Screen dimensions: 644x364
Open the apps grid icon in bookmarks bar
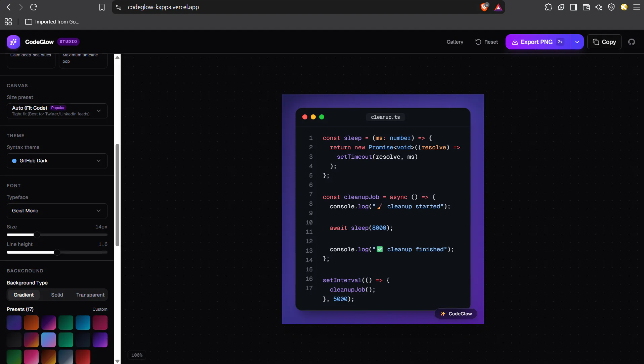(8, 22)
